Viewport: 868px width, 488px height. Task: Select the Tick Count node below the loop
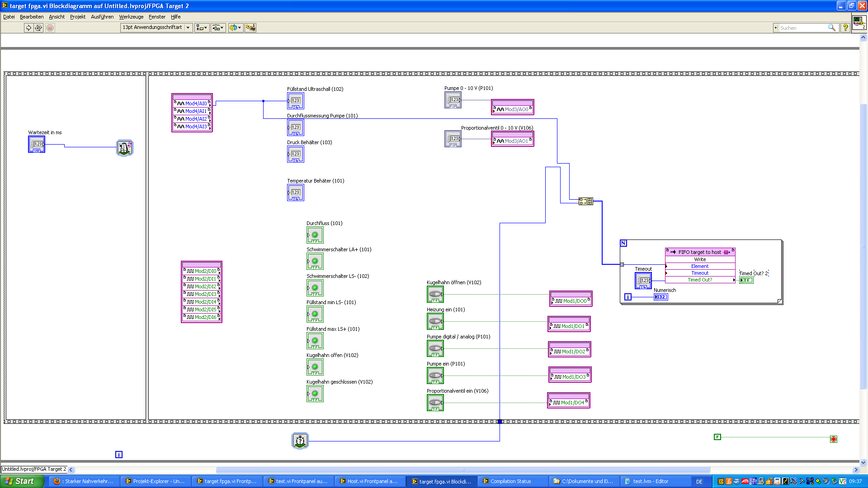[300, 441]
